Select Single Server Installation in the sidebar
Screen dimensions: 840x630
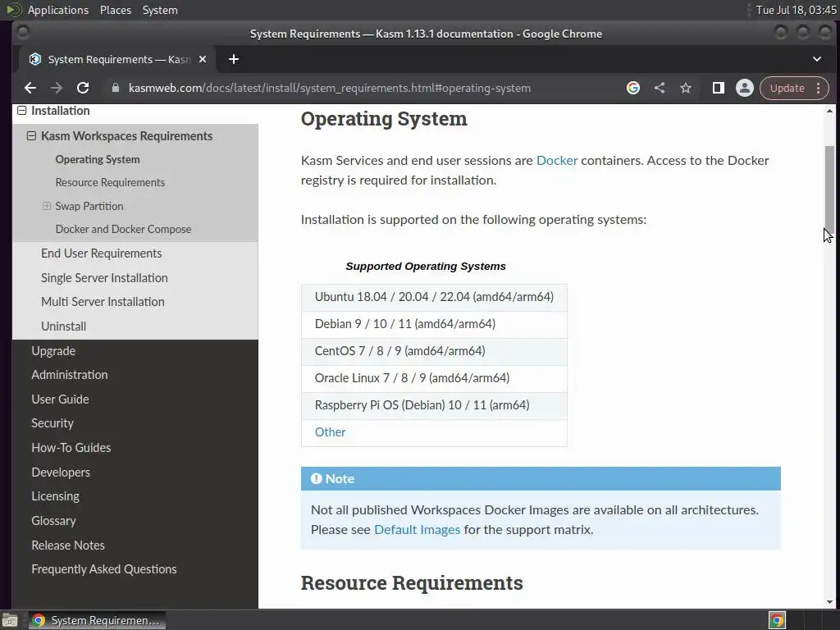point(104,277)
